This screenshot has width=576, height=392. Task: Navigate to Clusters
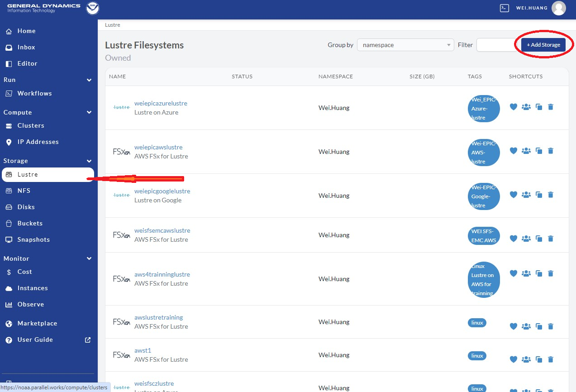click(31, 125)
